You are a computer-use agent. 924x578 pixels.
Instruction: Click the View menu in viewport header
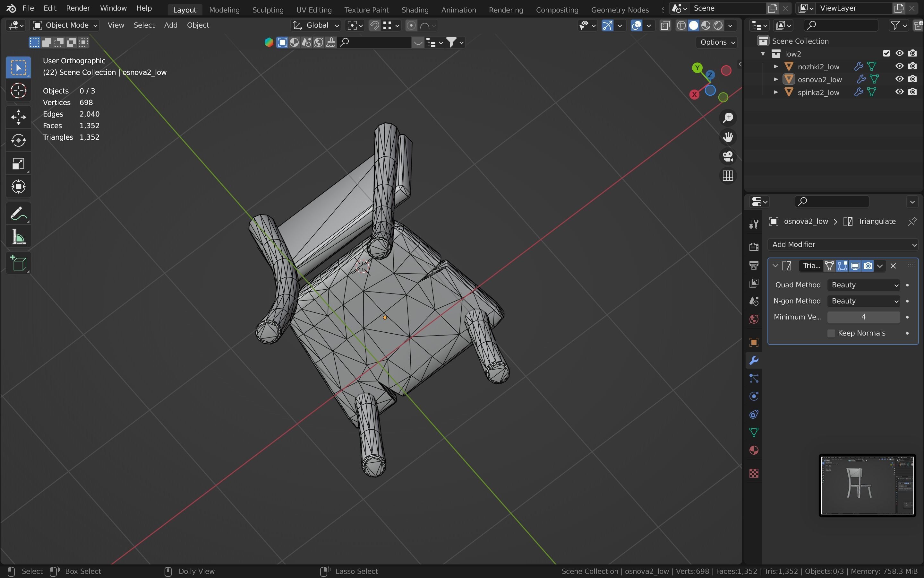click(x=116, y=25)
